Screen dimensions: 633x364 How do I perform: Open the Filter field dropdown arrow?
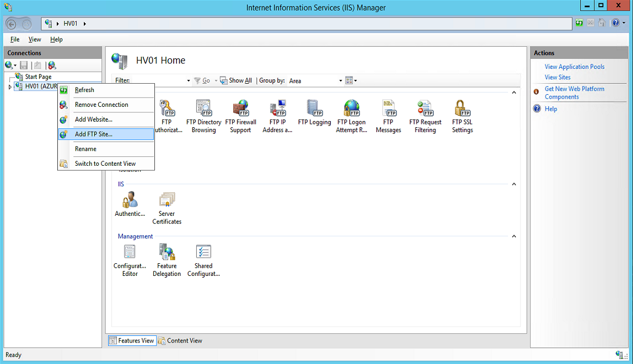tap(188, 80)
